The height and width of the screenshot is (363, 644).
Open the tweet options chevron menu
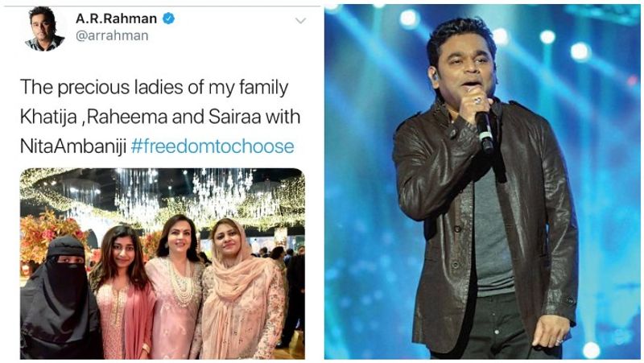tap(299, 20)
